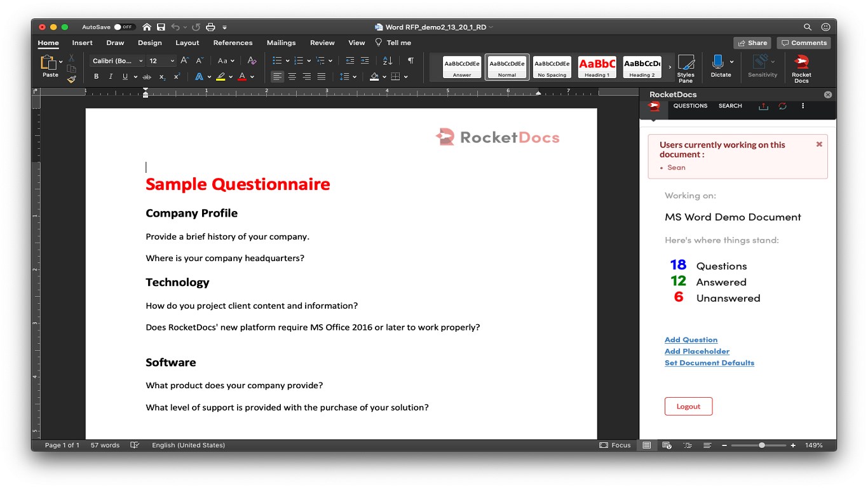Open the Insert ribbon tab
The height and width of the screenshot is (488, 868).
click(x=82, y=43)
